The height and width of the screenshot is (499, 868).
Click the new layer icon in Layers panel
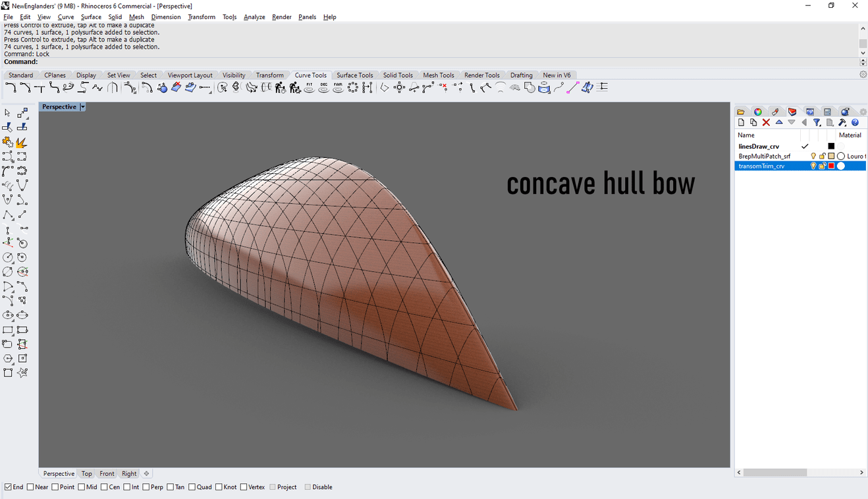pos(741,122)
